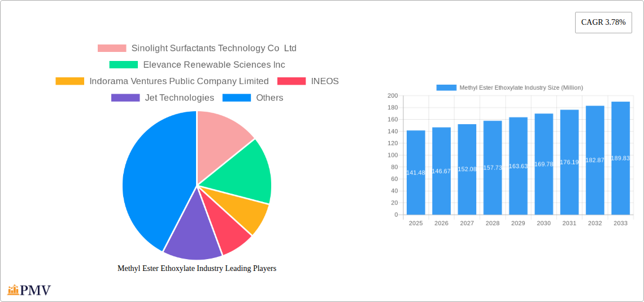This screenshot has height=302, width=644.
Task: Toggle Methyl Ester Ethoxylate Industry Size legend swatch
Action: click(446, 87)
